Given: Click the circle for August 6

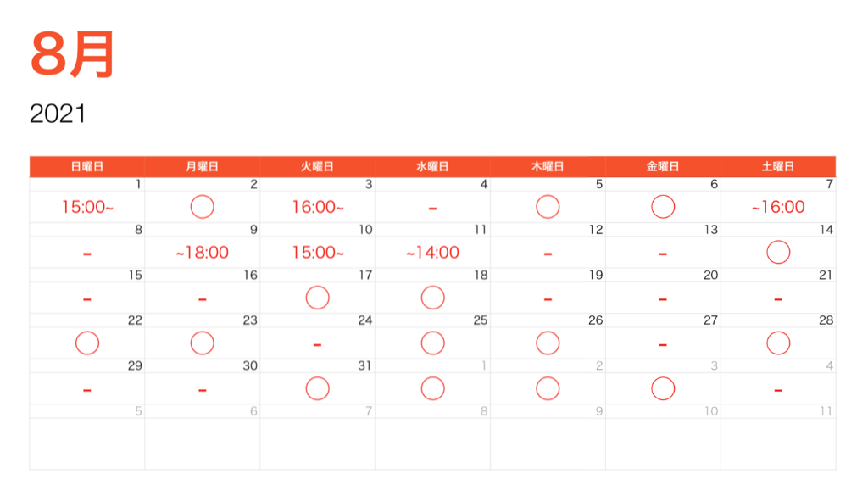Looking at the screenshot, I should [x=663, y=207].
